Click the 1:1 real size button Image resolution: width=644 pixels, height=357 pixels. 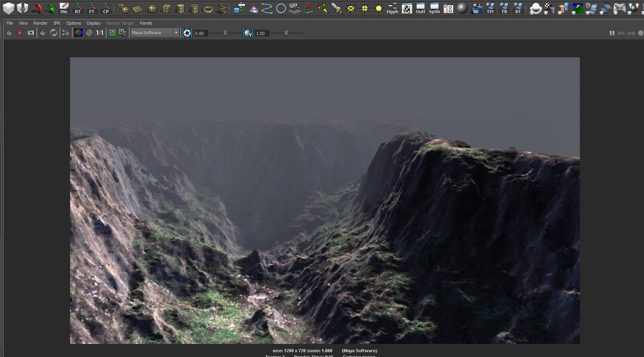(x=100, y=33)
